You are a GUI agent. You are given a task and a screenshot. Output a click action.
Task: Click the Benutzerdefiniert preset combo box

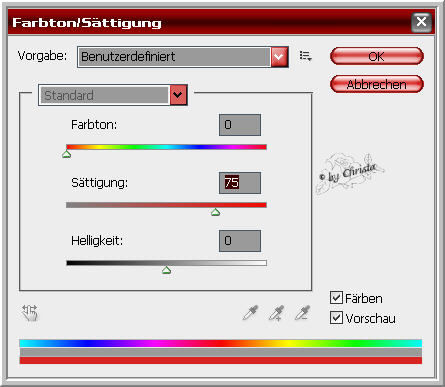[x=183, y=57]
